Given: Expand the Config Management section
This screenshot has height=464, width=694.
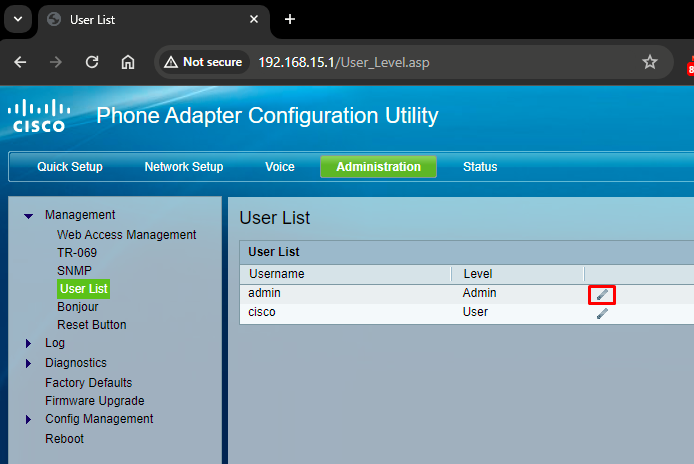Looking at the screenshot, I should tap(28, 419).
